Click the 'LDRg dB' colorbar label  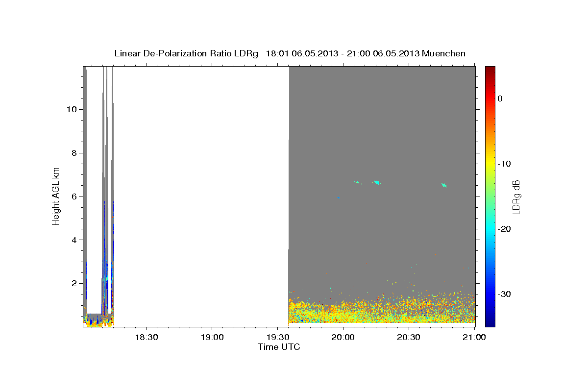[x=516, y=197]
